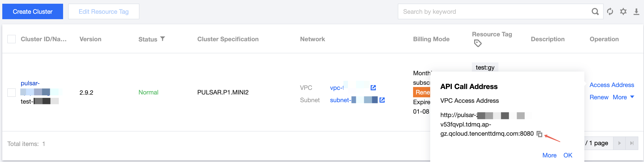The image size is (644, 162).
Task: Click Renew in Operation column
Action: click(x=599, y=97)
